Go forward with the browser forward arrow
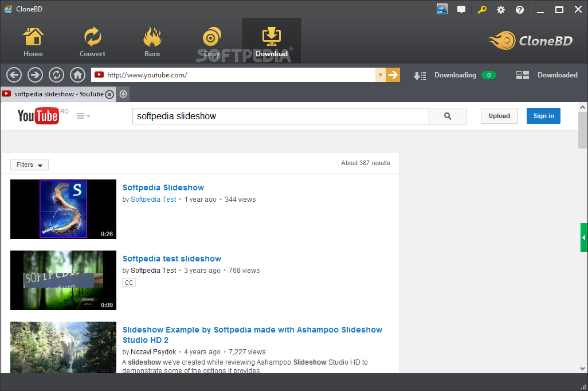This screenshot has height=391, width=588. coord(35,75)
